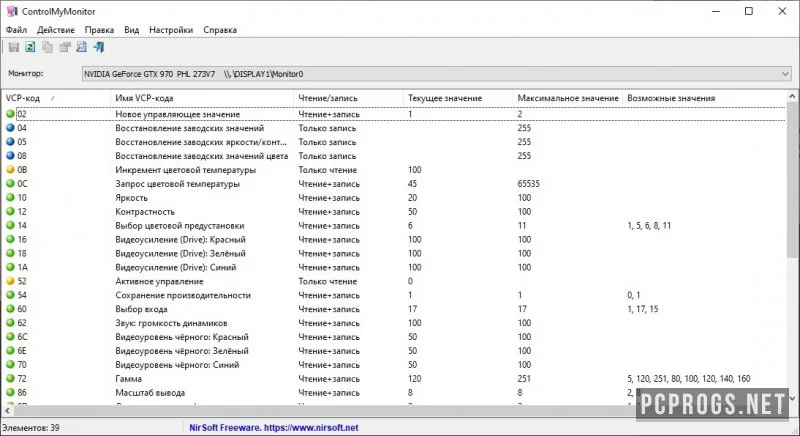Click the blue dot of VCP code 08

pyautogui.click(x=10, y=156)
